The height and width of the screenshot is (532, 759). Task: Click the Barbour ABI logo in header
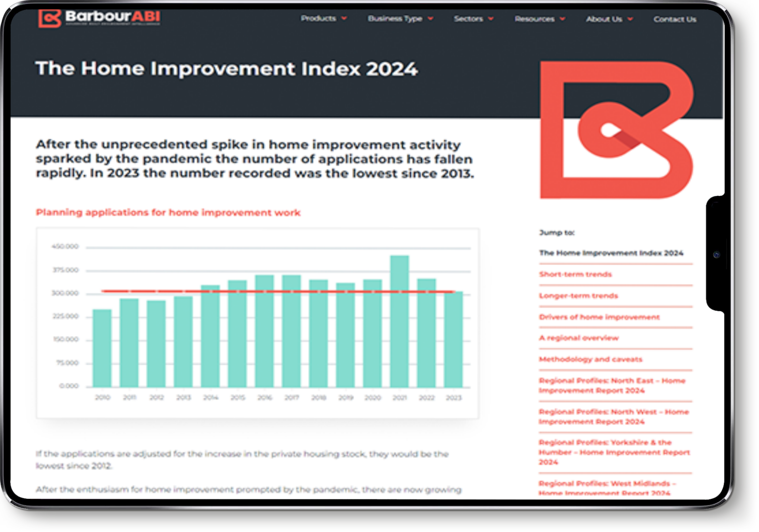point(99,18)
